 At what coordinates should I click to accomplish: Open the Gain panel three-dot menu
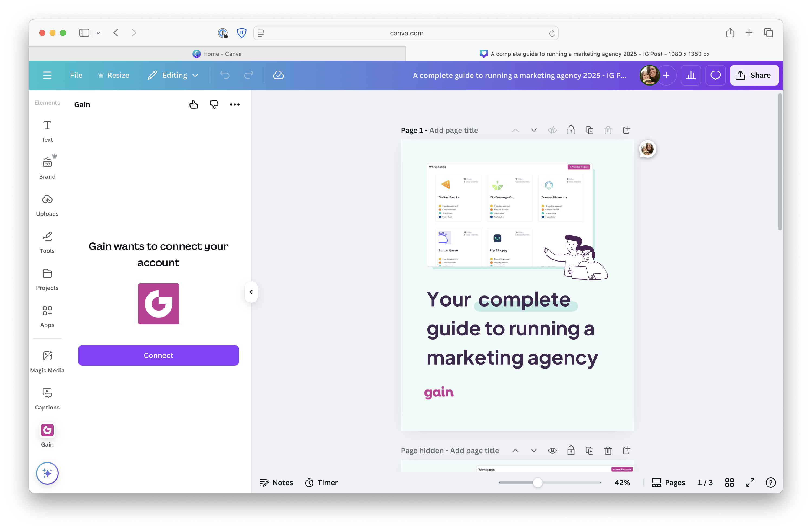[234, 105]
